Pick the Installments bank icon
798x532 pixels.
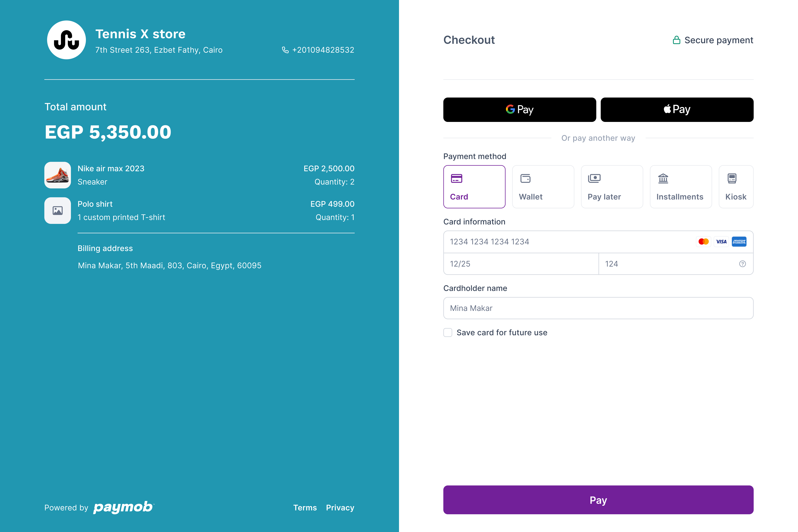pos(663,178)
